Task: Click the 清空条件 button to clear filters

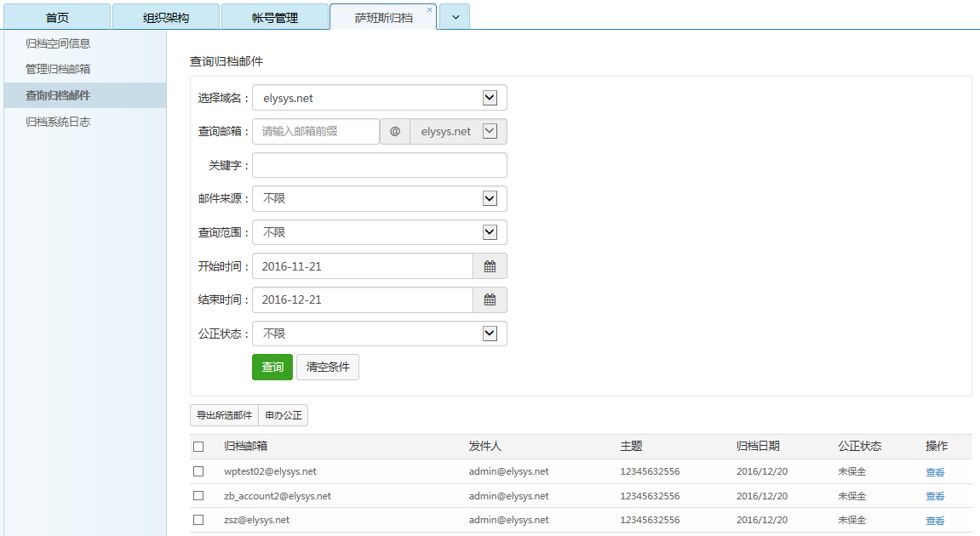Action: 327,367
